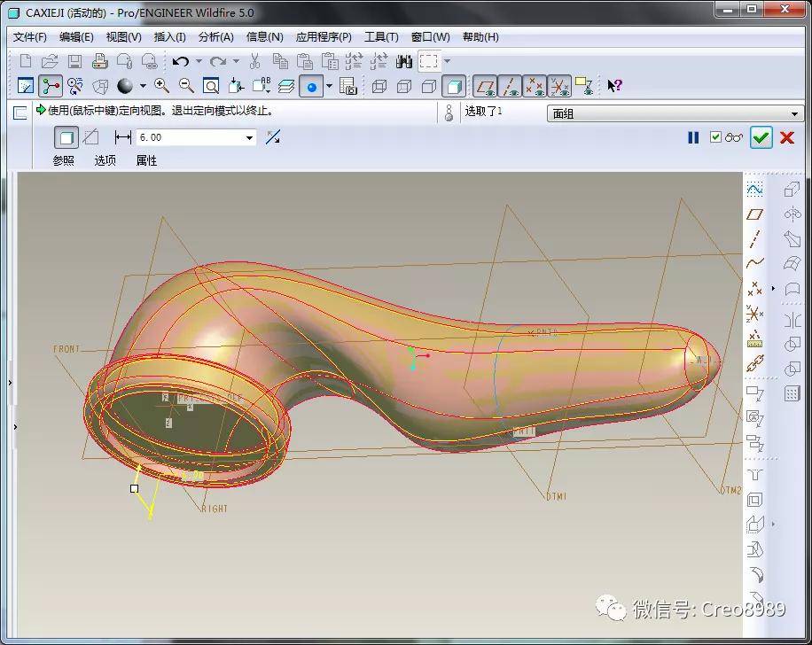Toggle the feature preview checkbox
The width and height of the screenshot is (812, 645).
pyautogui.click(x=715, y=137)
